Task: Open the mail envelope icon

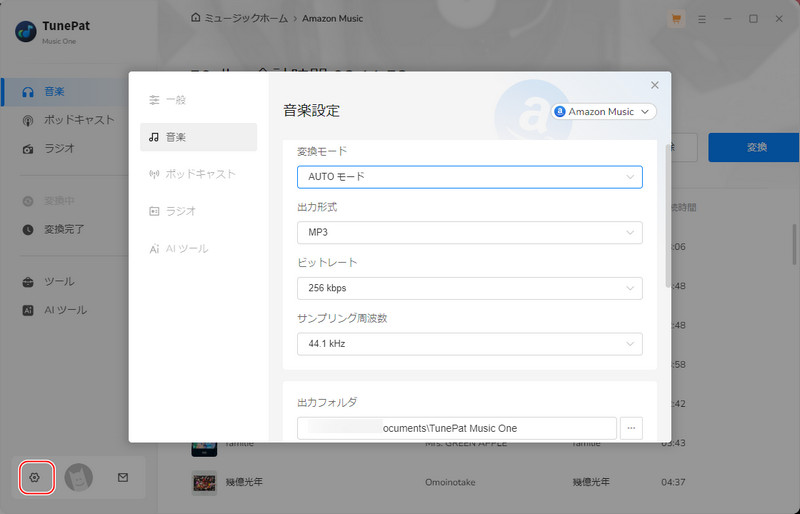Action: (x=123, y=478)
